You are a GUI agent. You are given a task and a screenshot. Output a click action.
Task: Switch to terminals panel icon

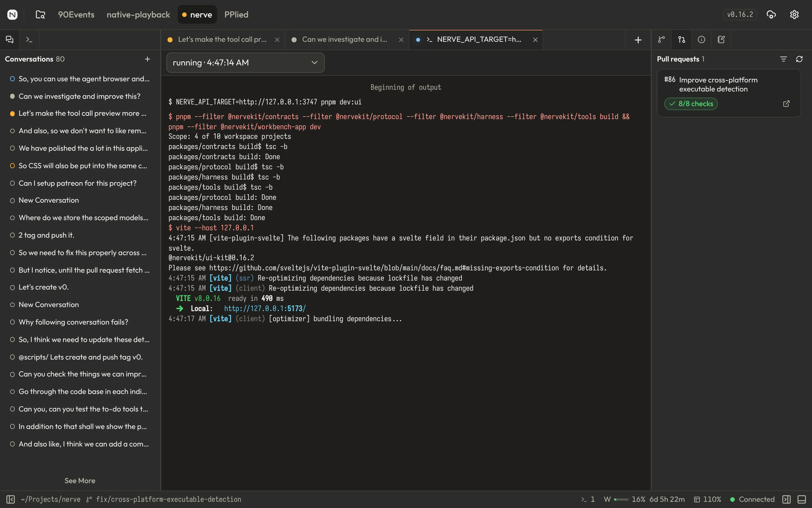coord(29,40)
